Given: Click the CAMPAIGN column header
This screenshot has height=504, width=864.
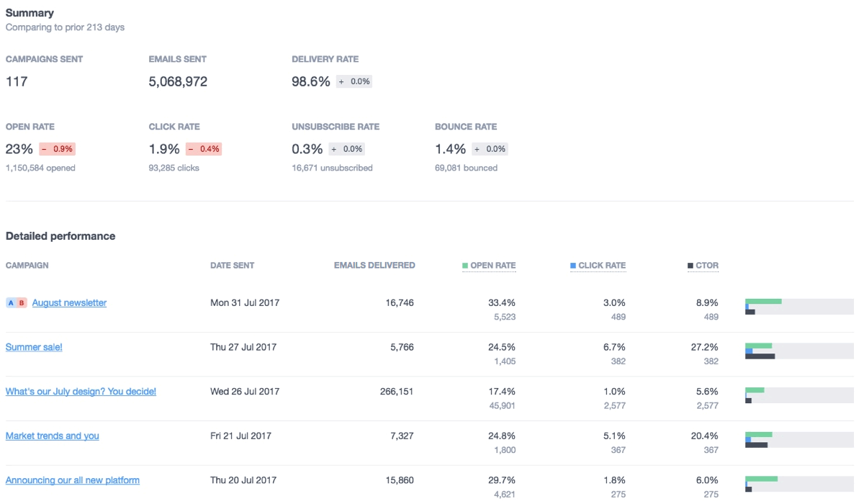Looking at the screenshot, I should click(27, 266).
